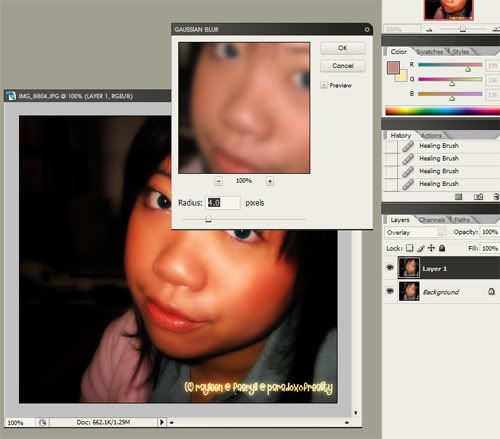Click inside the Gaussian Blur preview image

pos(244,108)
